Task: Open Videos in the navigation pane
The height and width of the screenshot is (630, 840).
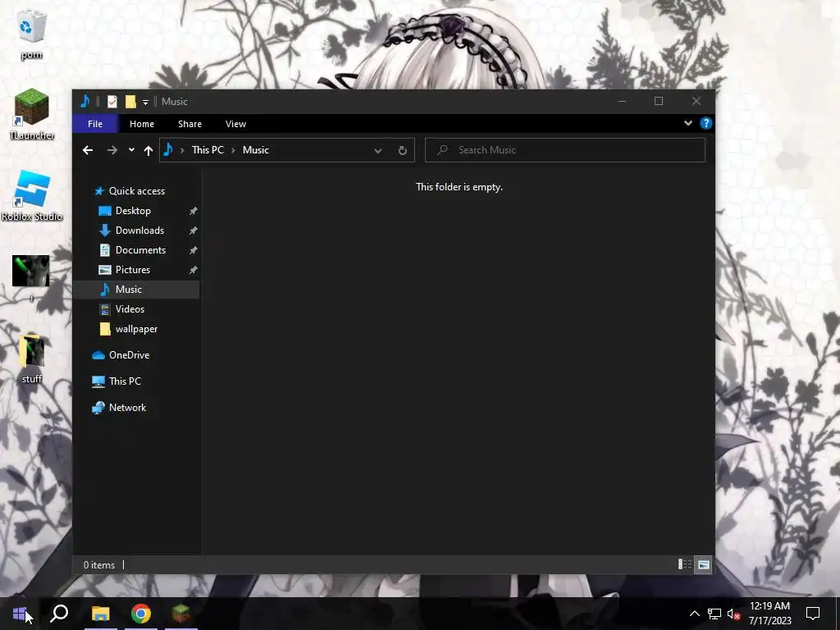Action: tap(130, 309)
